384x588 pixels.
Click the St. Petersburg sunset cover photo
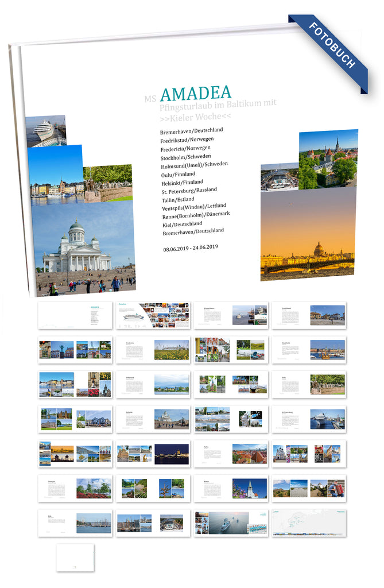[307, 235]
